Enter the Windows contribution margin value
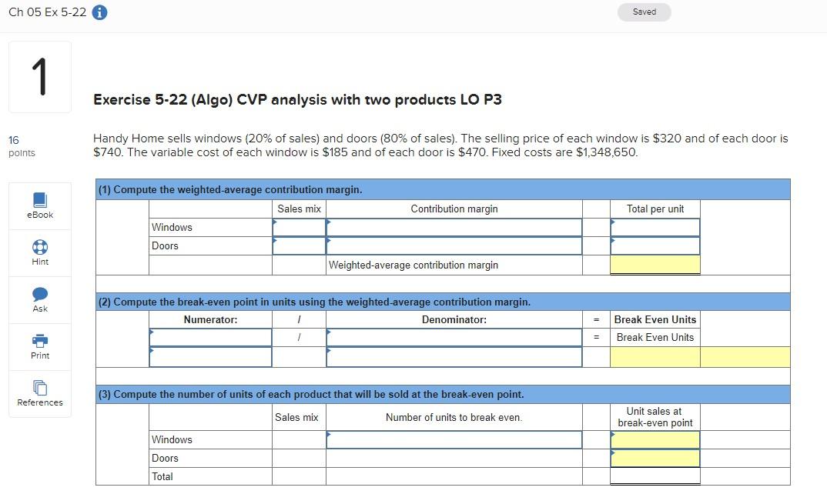 [x=454, y=227]
